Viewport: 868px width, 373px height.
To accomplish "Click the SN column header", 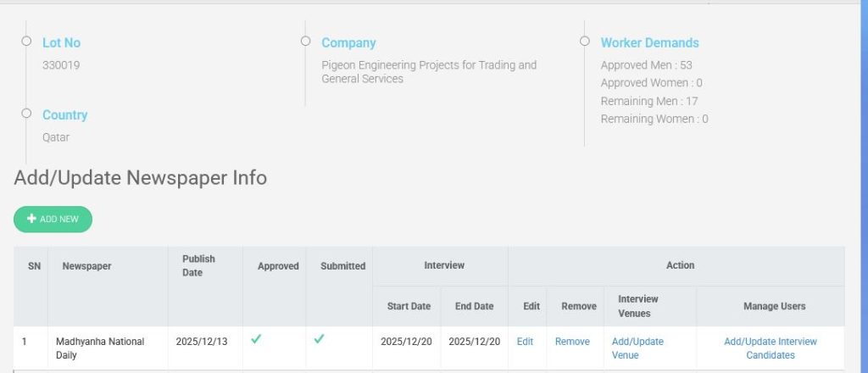I will pyautogui.click(x=34, y=266).
